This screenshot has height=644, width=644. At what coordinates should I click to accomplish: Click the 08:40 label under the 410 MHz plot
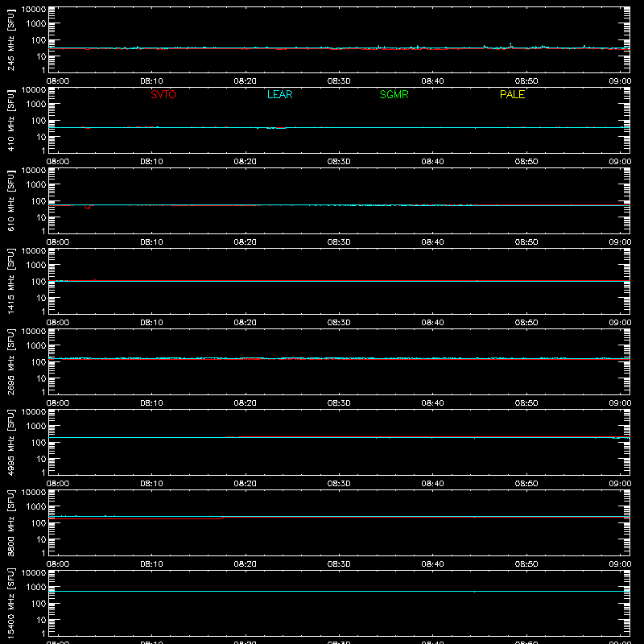click(432, 162)
